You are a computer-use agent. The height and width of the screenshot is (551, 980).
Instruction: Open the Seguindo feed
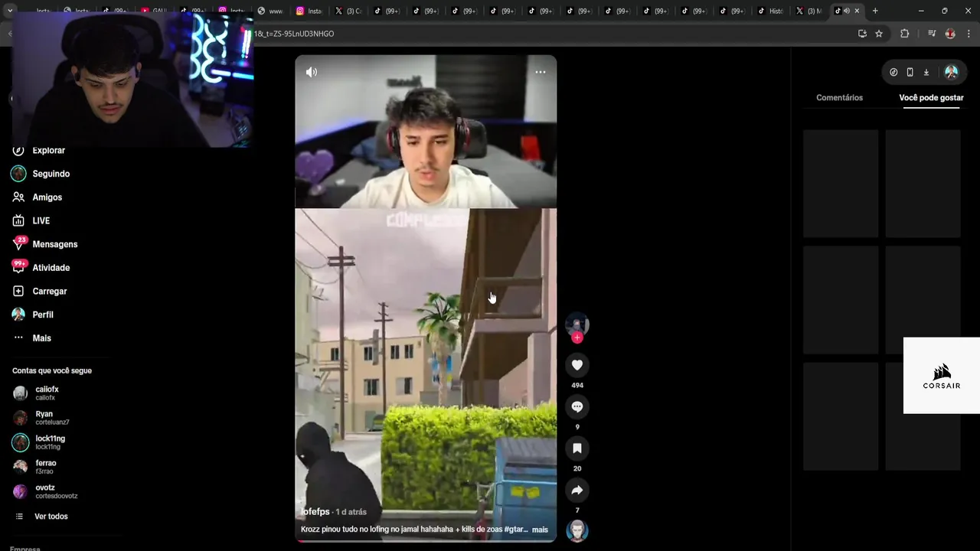click(x=51, y=174)
